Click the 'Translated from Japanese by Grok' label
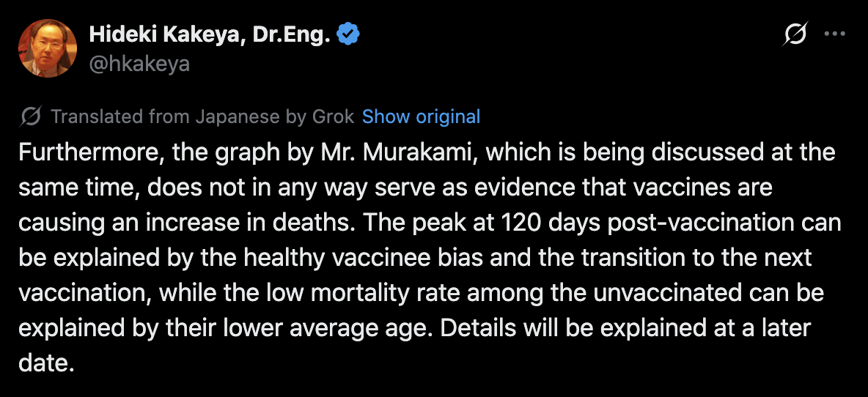868x397 pixels. pyautogui.click(x=202, y=116)
